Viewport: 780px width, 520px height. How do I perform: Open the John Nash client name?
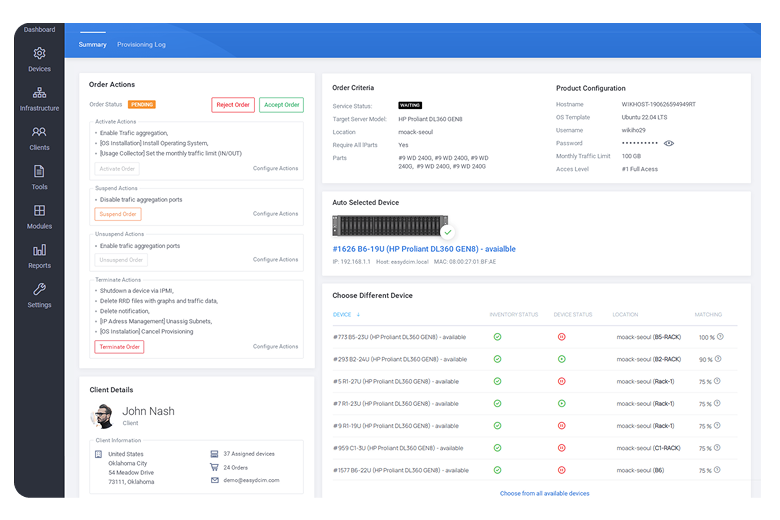click(148, 412)
